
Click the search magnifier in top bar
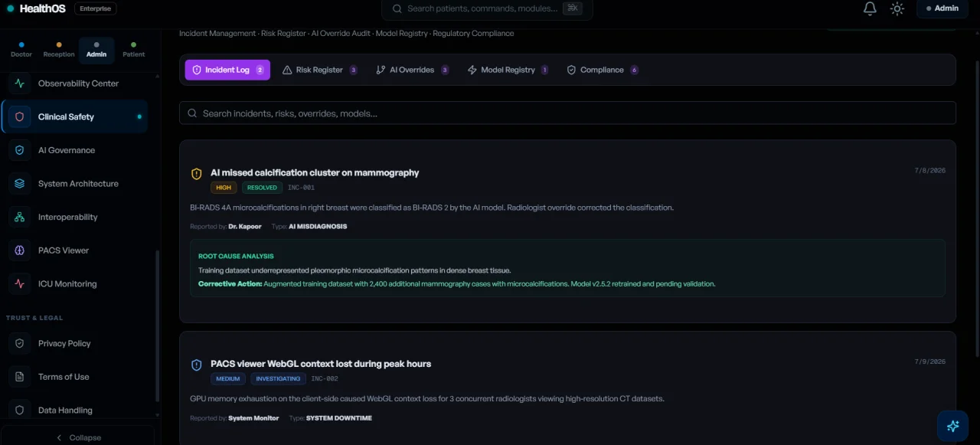coord(397,8)
